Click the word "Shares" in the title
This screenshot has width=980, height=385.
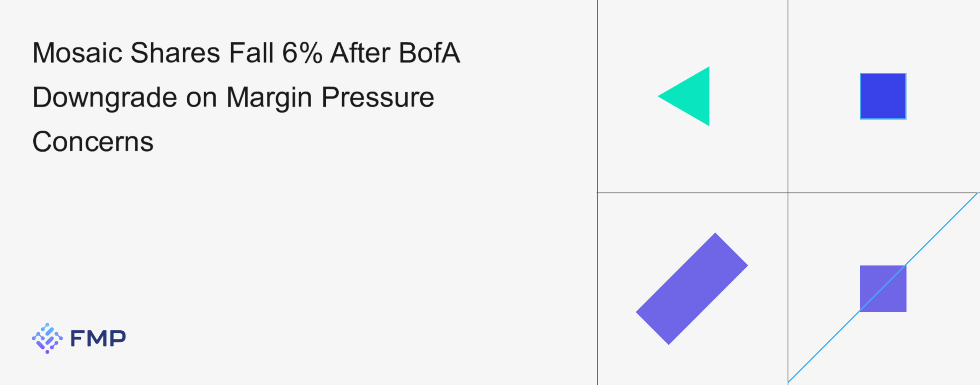coord(175,53)
